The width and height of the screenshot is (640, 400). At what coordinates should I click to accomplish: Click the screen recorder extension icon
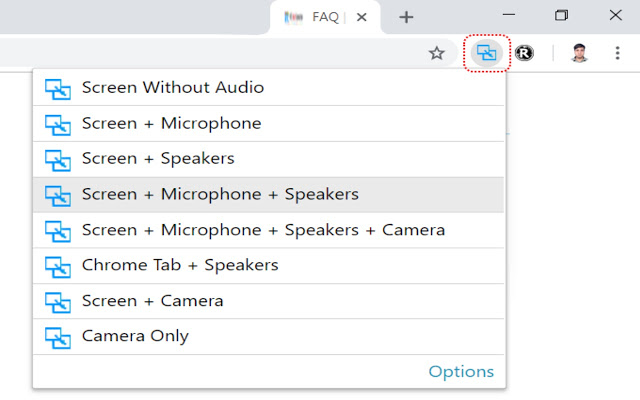tap(487, 53)
